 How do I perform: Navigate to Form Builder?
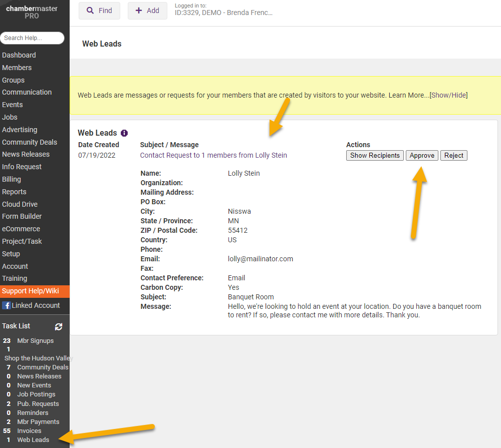point(22,216)
